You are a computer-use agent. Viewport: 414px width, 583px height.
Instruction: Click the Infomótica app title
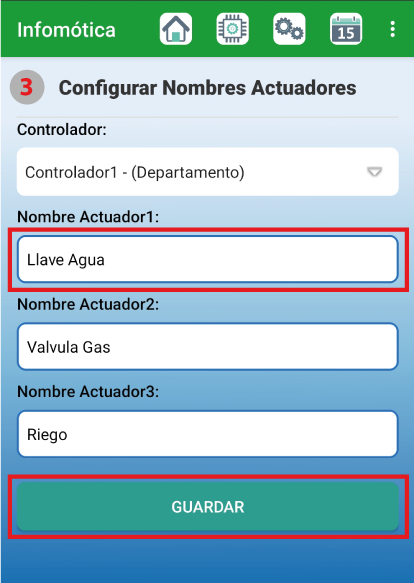(66, 30)
